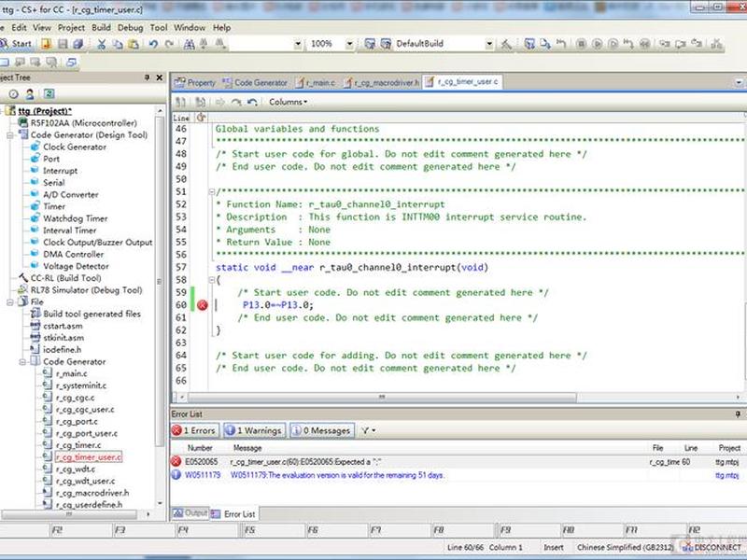Click the Paste clipboard icon in the toolbar
Screen dimensions: 747x560
[x=134, y=44]
